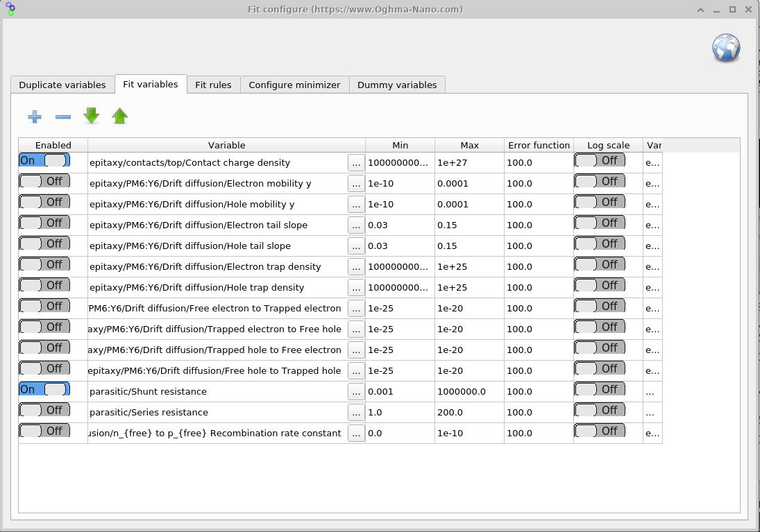Open the Duplicate variables tab

click(62, 84)
